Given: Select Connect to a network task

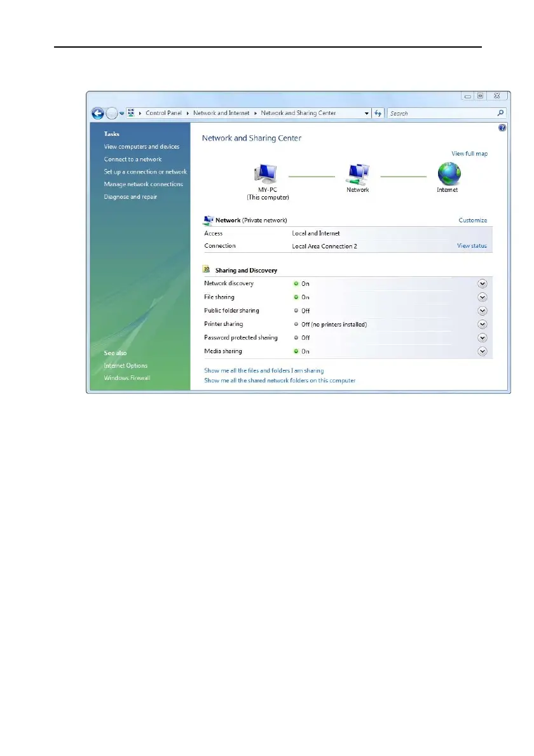Looking at the screenshot, I should tap(133, 159).
